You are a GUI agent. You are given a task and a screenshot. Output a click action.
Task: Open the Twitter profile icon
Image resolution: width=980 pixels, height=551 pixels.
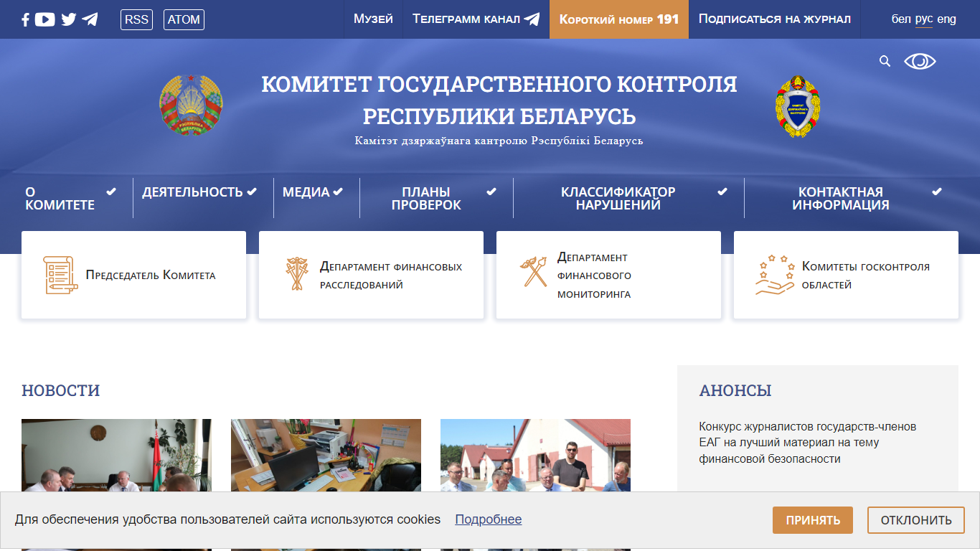pos(69,19)
